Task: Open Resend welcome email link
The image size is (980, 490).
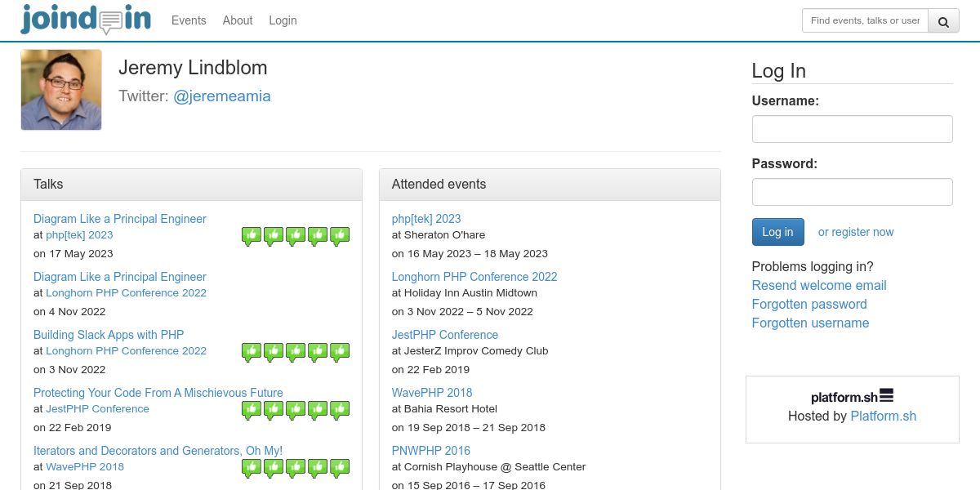Action: 819,285
